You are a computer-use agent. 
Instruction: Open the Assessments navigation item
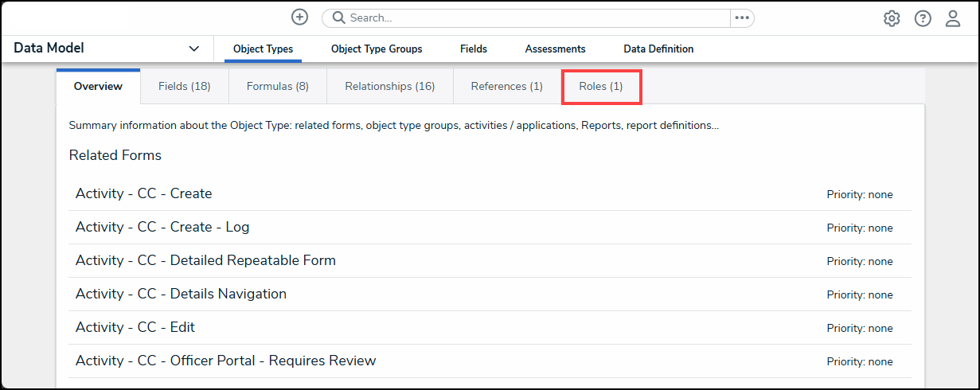coord(555,49)
